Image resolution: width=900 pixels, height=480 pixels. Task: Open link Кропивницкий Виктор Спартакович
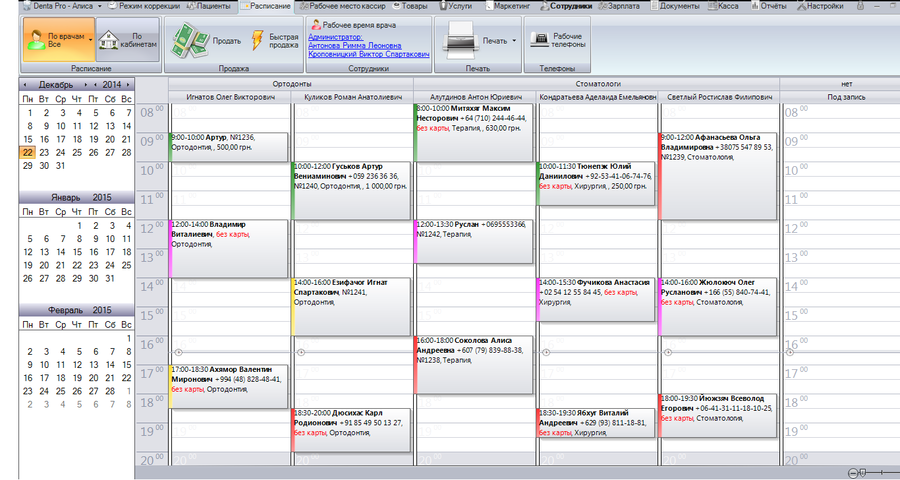pos(368,54)
